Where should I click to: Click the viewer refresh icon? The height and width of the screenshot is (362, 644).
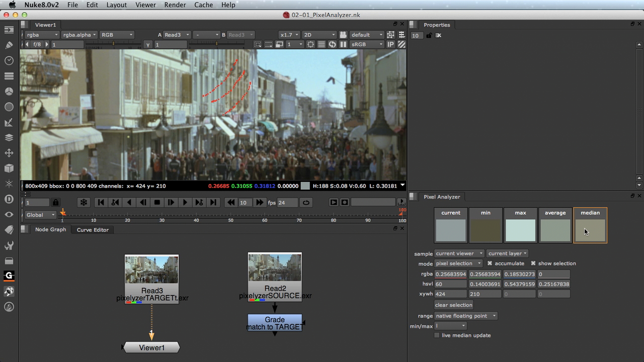333,44
